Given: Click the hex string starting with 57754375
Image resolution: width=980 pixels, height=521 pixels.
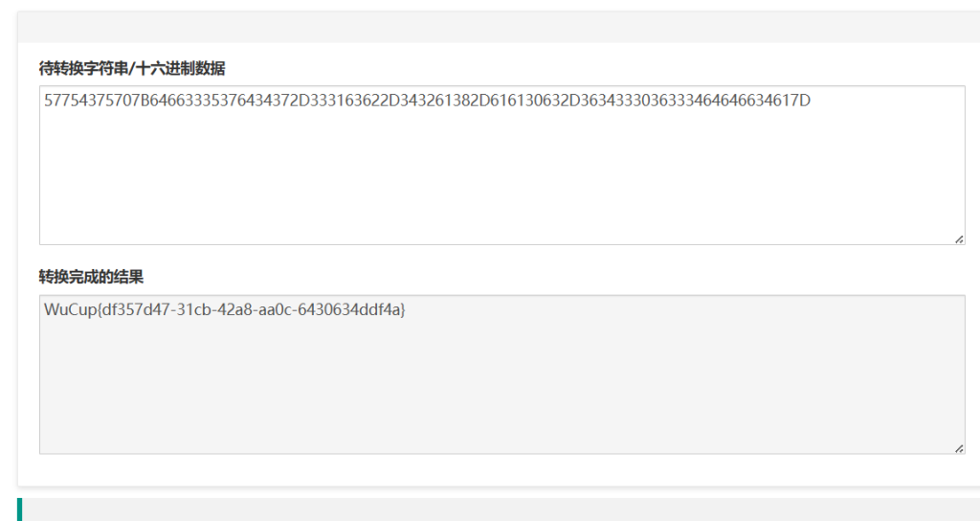Looking at the screenshot, I should (427, 100).
